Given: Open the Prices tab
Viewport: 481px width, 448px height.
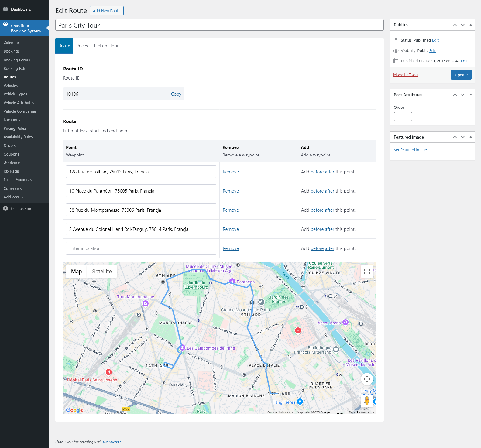Looking at the screenshot, I should pyautogui.click(x=82, y=46).
